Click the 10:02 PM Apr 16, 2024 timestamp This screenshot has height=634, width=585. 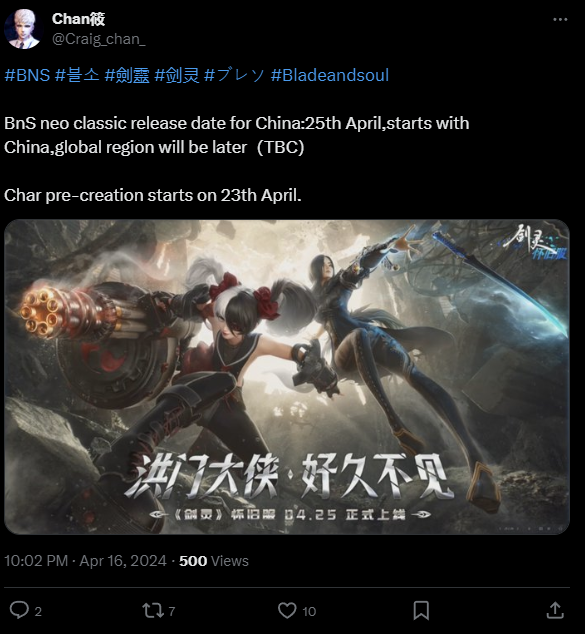click(x=85, y=561)
